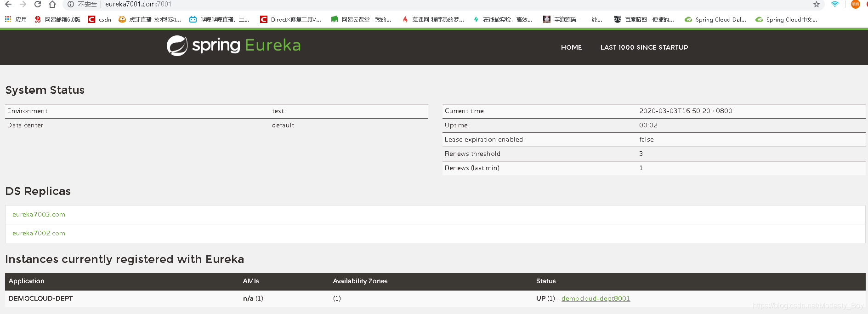Open the Spring Cloud中文 bookmark
Screen dimensions: 868x314
787,19
